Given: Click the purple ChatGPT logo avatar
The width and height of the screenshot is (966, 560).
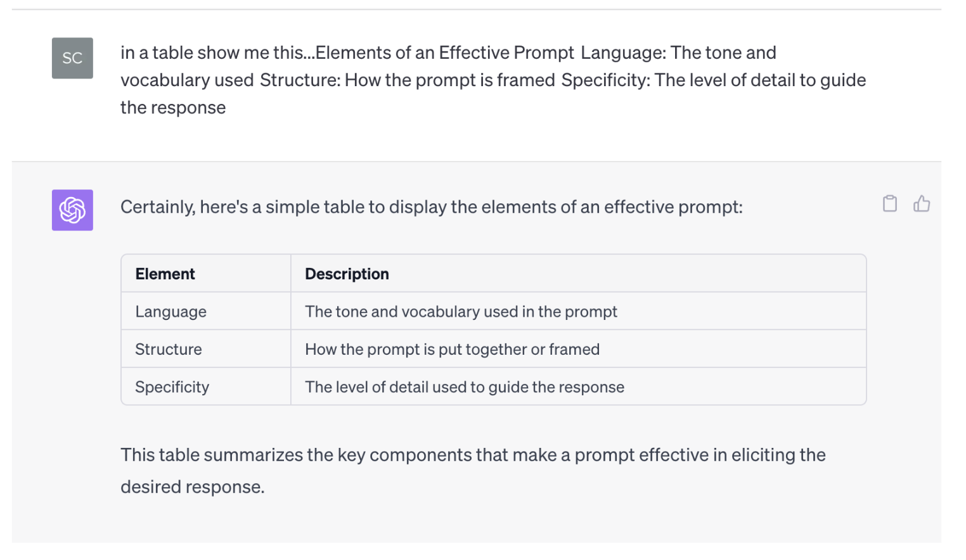Looking at the screenshot, I should [x=72, y=210].
